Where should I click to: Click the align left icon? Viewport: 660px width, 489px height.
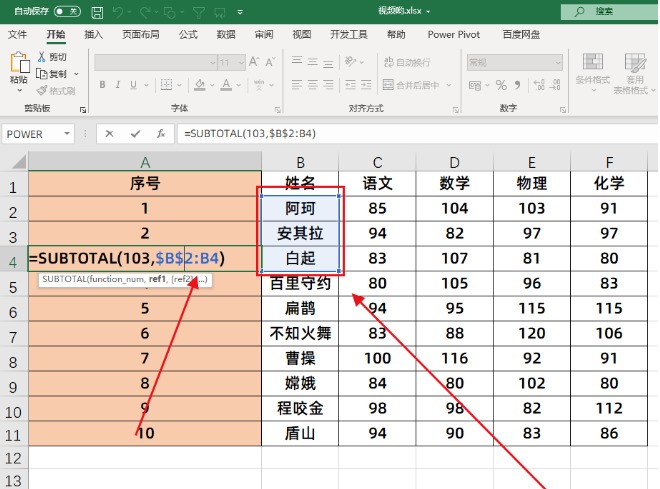coord(297,85)
